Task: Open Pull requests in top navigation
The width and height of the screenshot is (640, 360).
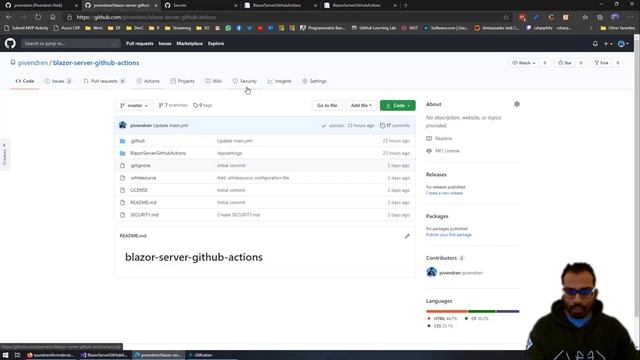Action: coord(140,44)
